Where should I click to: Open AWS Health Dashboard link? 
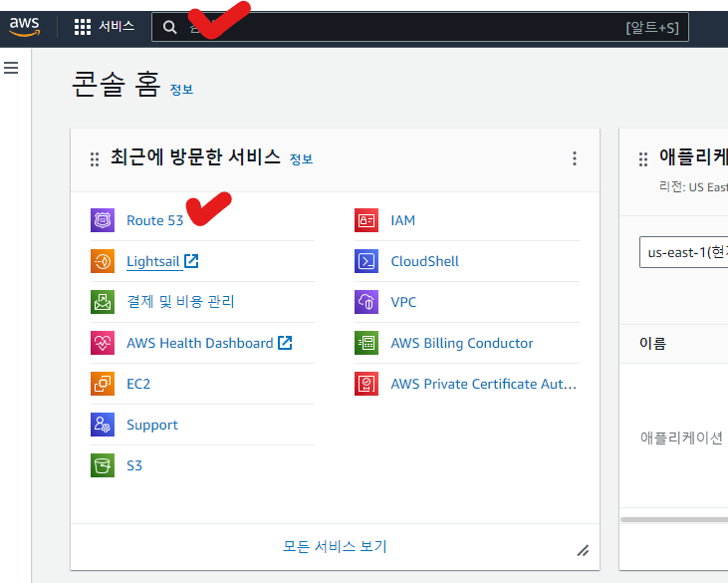tap(200, 343)
